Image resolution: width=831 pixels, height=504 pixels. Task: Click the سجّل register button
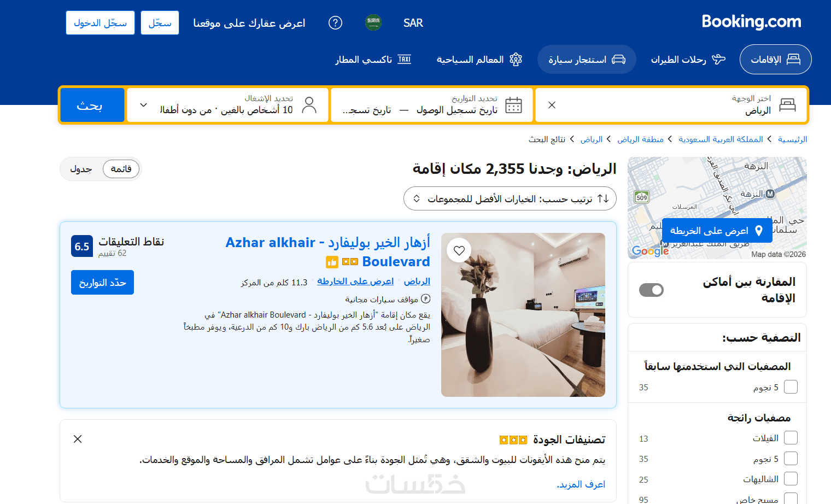click(160, 23)
